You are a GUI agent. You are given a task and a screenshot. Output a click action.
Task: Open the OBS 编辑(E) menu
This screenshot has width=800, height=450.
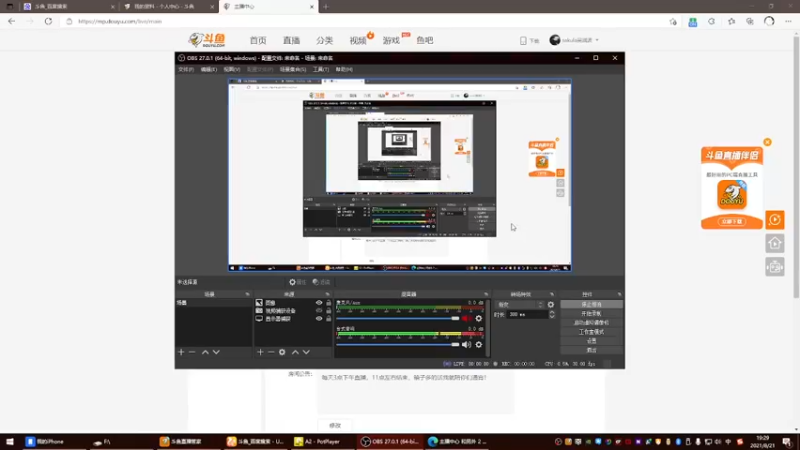(208, 69)
